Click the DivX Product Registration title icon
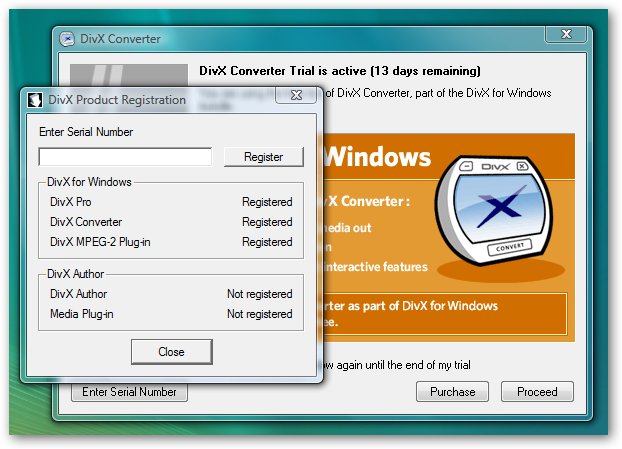 tap(35, 100)
